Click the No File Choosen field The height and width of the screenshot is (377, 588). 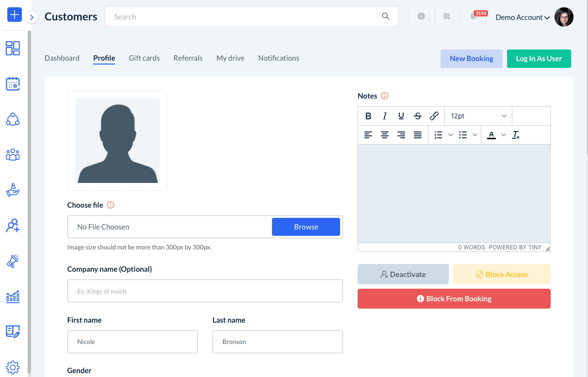point(170,227)
